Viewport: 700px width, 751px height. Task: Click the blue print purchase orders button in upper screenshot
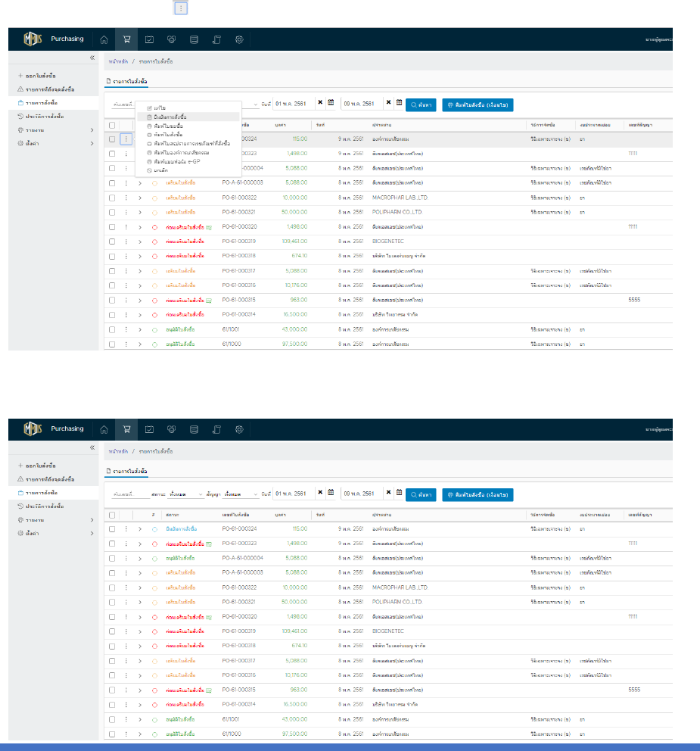click(478, 105)
